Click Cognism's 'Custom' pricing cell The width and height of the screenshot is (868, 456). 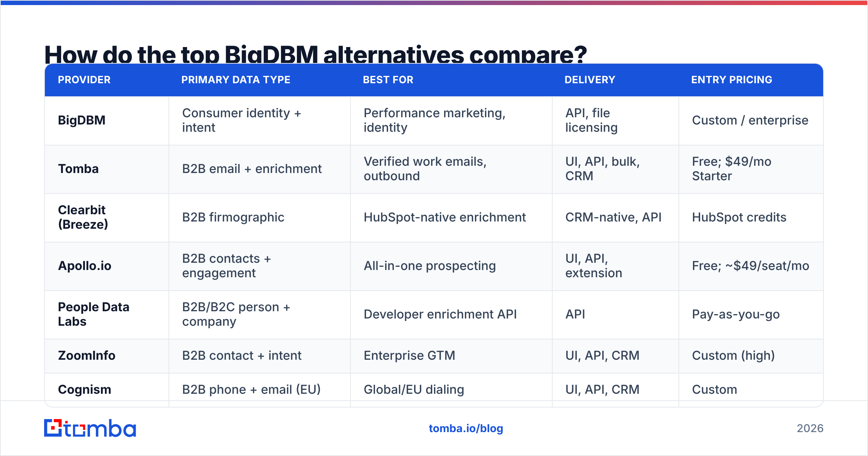coord(751,390)
